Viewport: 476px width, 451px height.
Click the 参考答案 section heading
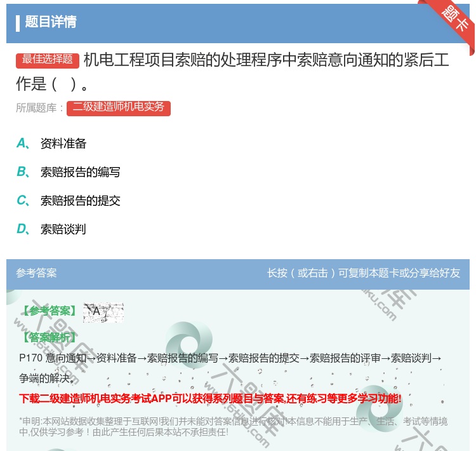click(x=36, y=273)
